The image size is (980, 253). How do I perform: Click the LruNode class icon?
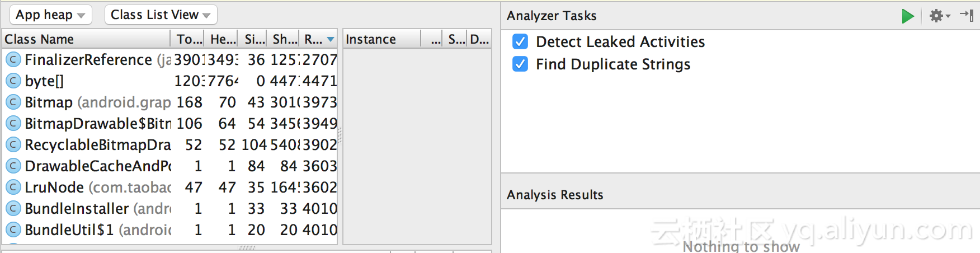[13, 188]
